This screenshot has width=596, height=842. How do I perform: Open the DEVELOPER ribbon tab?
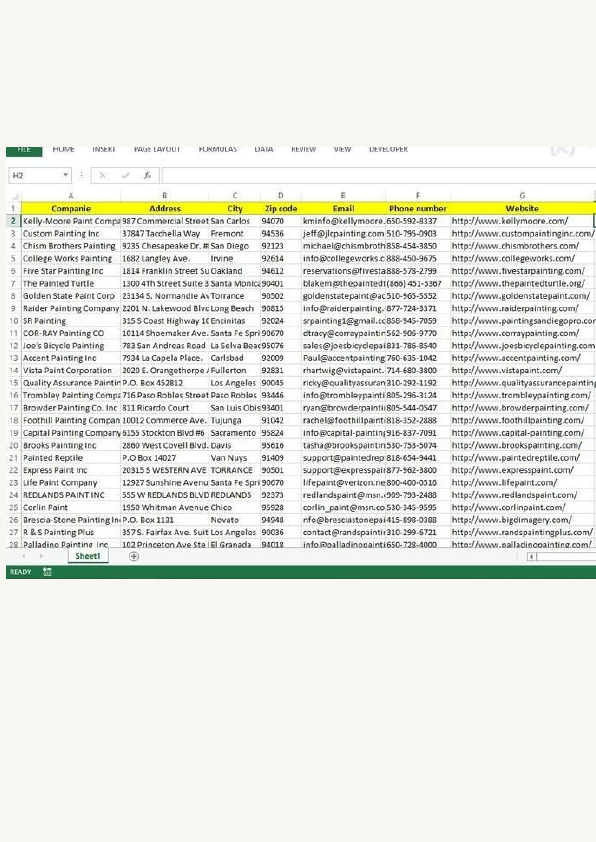click(x=388, y=149)
